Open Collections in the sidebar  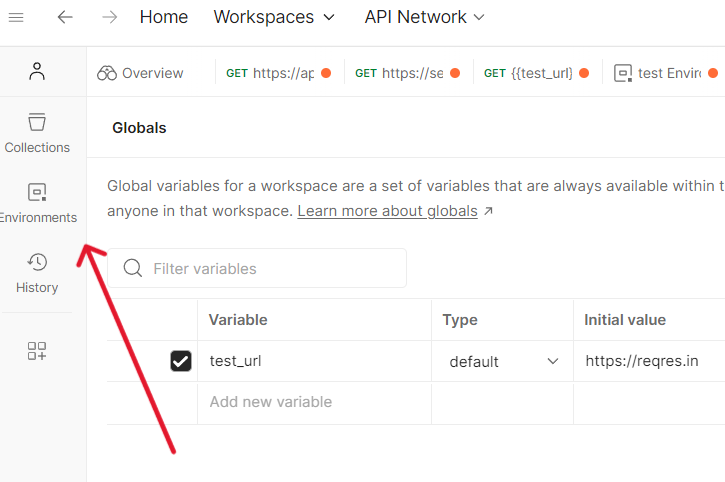(x=37, y=132)
